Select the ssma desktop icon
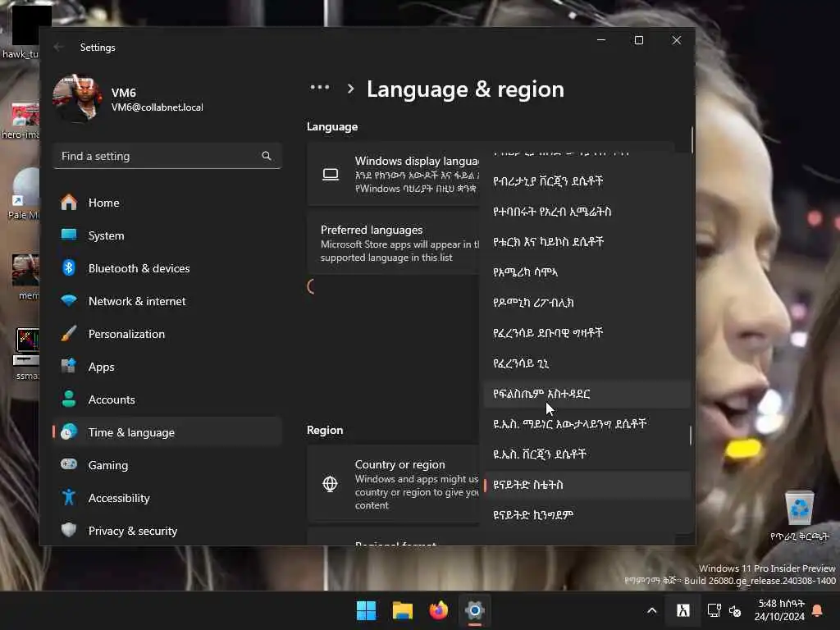This screenshot has height=630, width=840. [27, 354]
